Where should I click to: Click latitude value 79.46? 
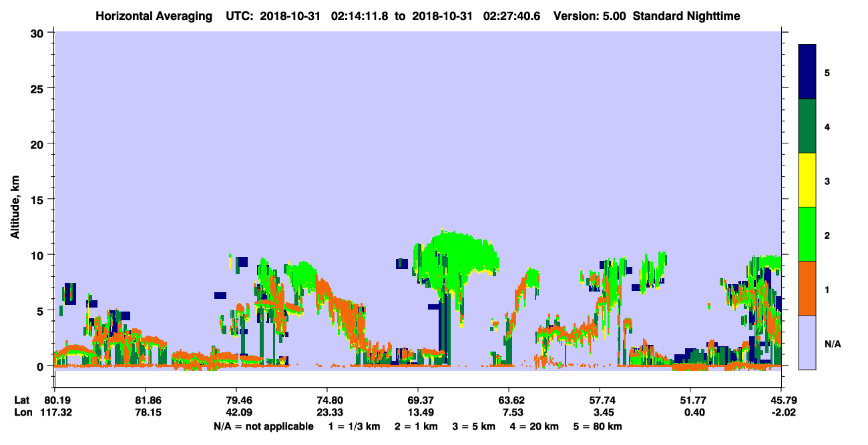(x=236, y=400)
